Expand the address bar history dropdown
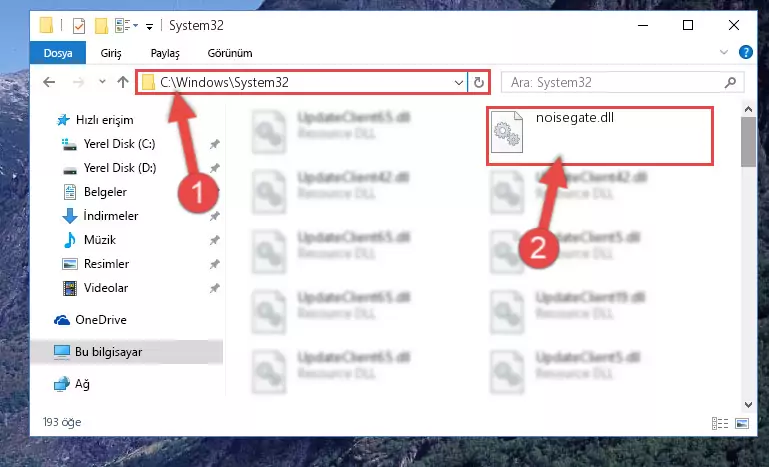 459,82
